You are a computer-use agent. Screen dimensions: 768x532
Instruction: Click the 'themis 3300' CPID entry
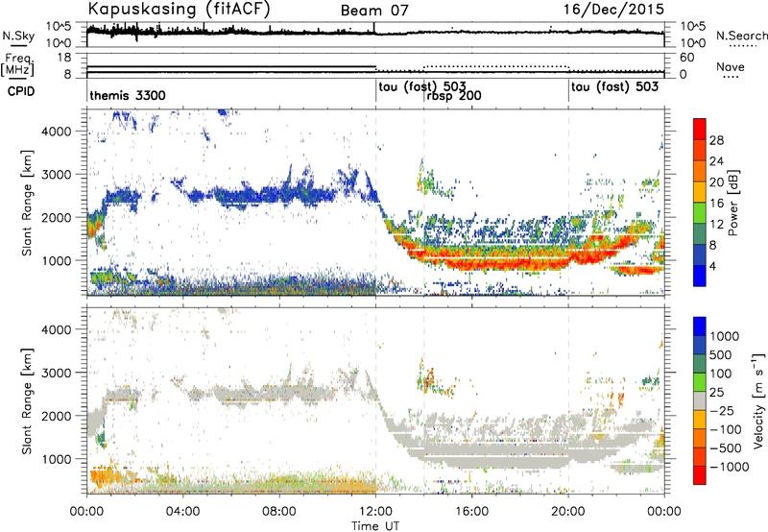(128, 95)
